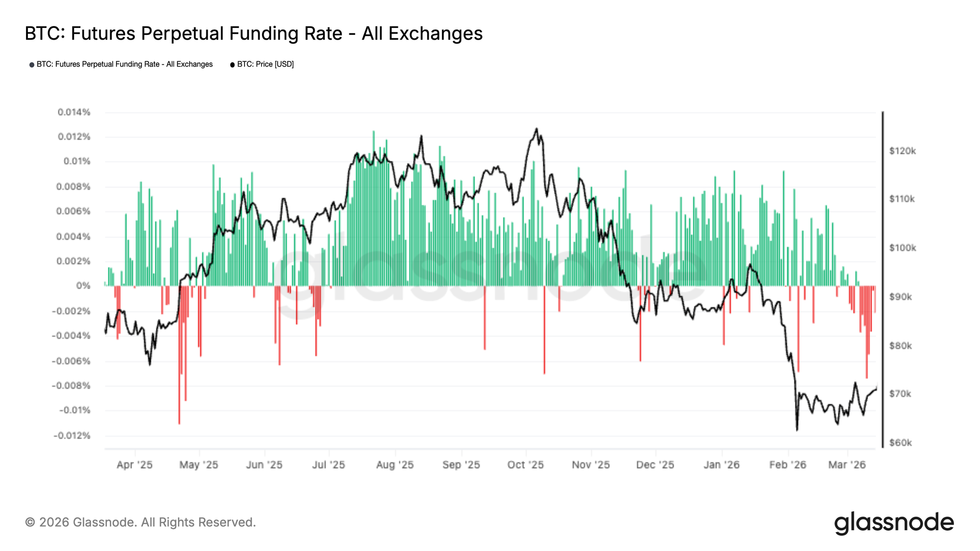
Task: Click the $60k price axis label
Action: (x=900, y=443)
